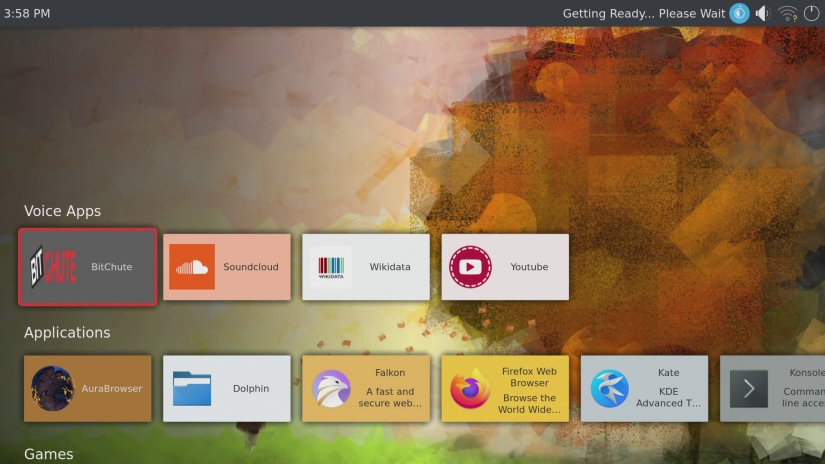
Task: Open the volume speaker icon
Action: 763,13
